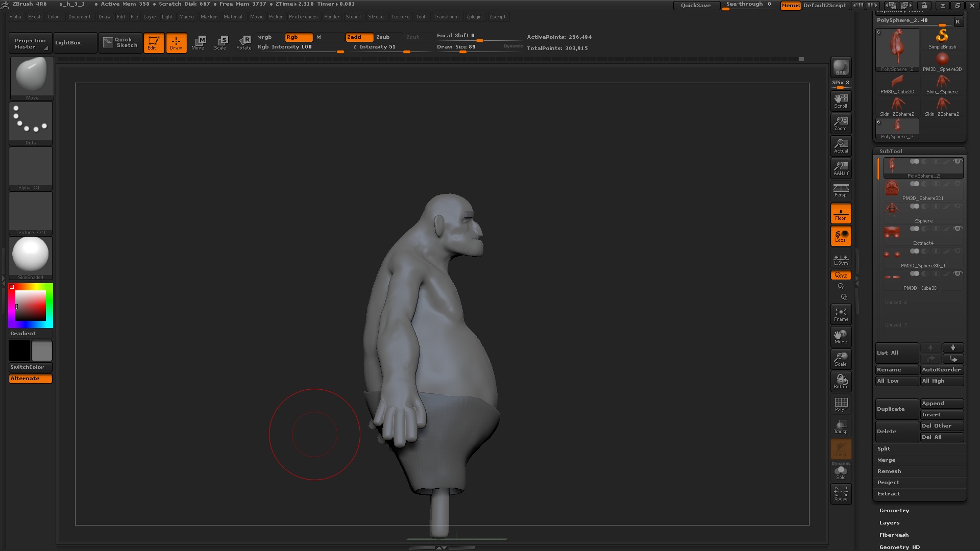Select AAHalf view icon

[841, 168]
